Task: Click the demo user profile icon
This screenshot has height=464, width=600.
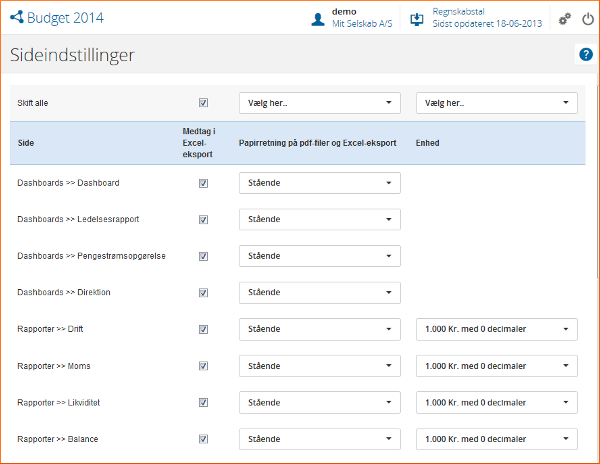Action: click(318, 19)
